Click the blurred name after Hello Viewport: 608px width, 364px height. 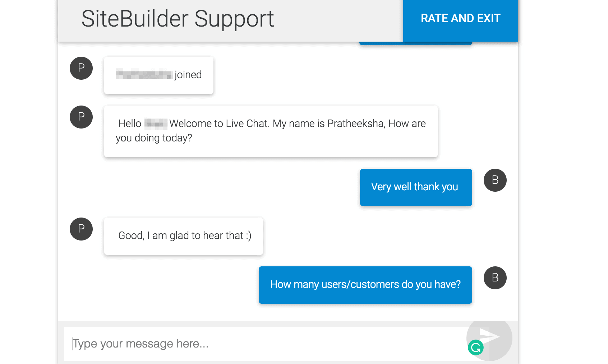point(156,124)
